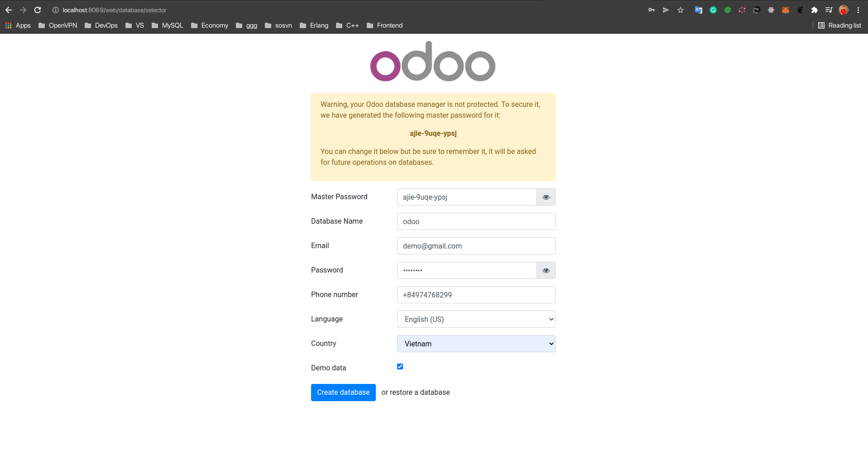Reload the current page

[38, 10]
